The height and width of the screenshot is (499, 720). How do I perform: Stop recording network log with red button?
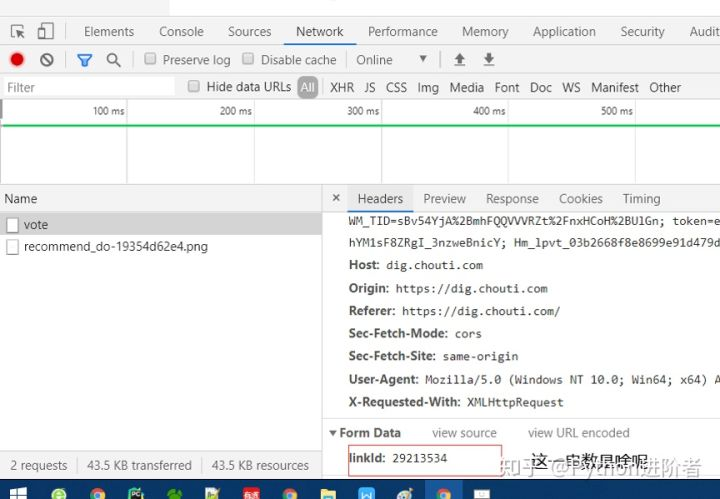point(17,60)
